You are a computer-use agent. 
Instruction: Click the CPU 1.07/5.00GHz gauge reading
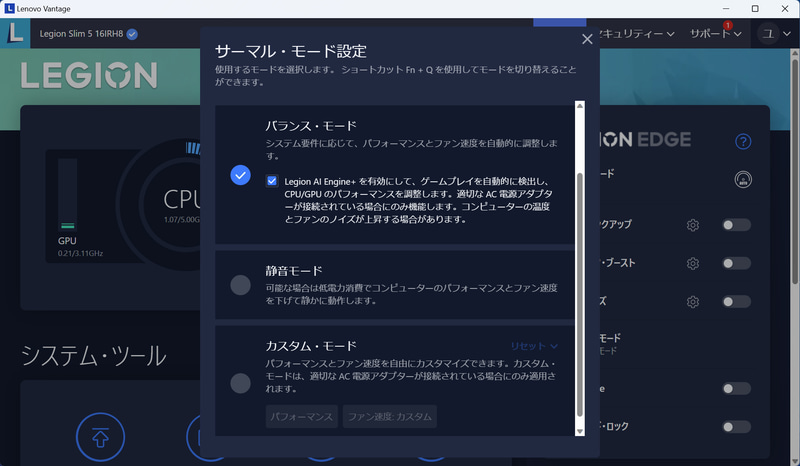click(x=182, y=219)
